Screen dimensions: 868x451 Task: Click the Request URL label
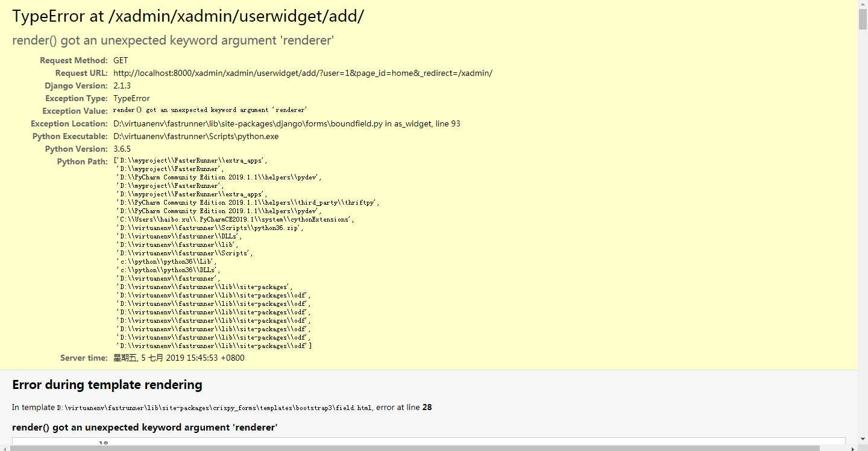[81, 73]
